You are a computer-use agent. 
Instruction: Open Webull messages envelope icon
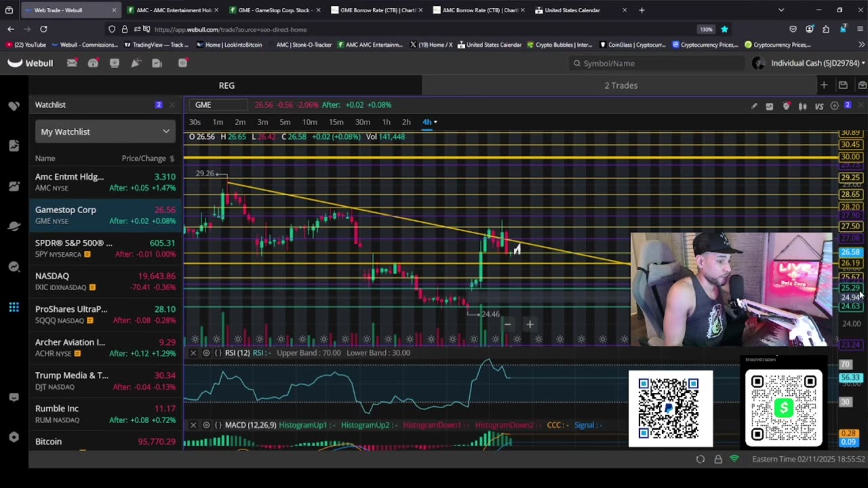(72, 63)
